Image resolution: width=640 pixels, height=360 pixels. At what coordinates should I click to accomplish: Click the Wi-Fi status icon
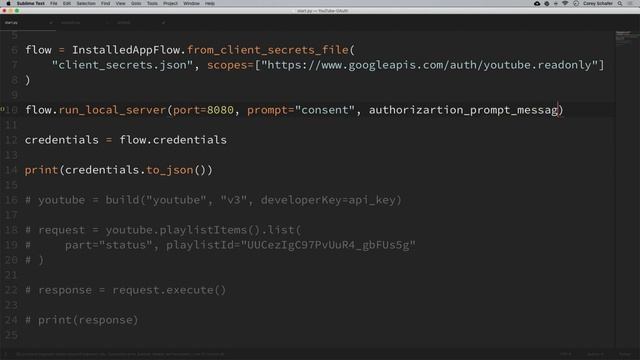tap(565, 3)
